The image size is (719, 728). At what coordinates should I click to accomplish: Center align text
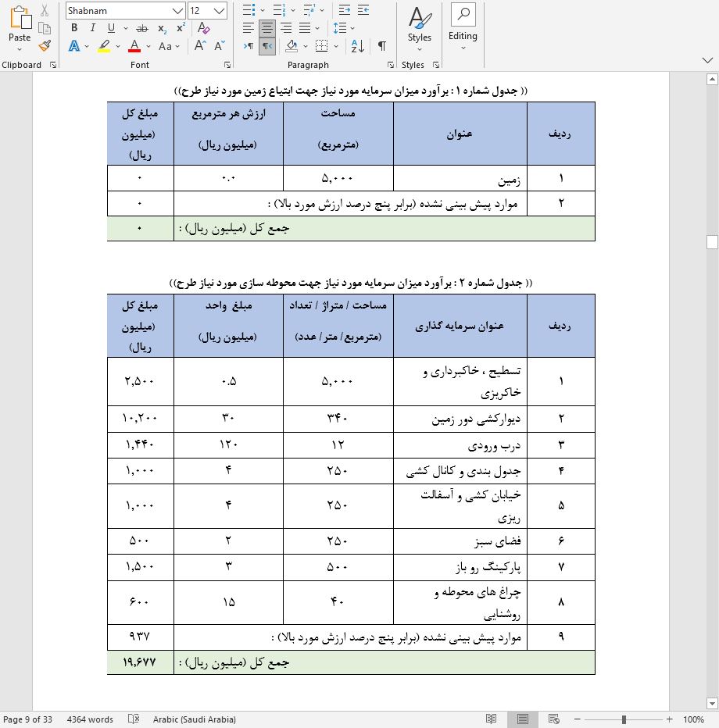pos(267,28)
